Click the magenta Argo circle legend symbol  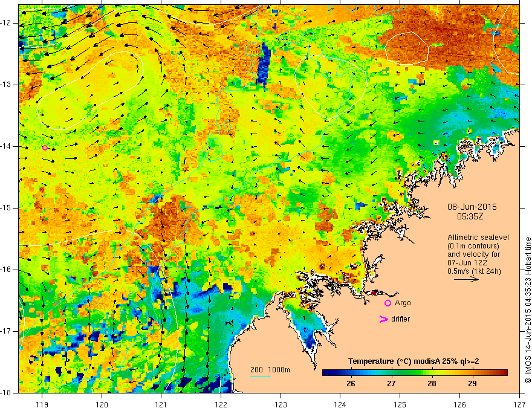pyautogui.click(x=388, y=303)
